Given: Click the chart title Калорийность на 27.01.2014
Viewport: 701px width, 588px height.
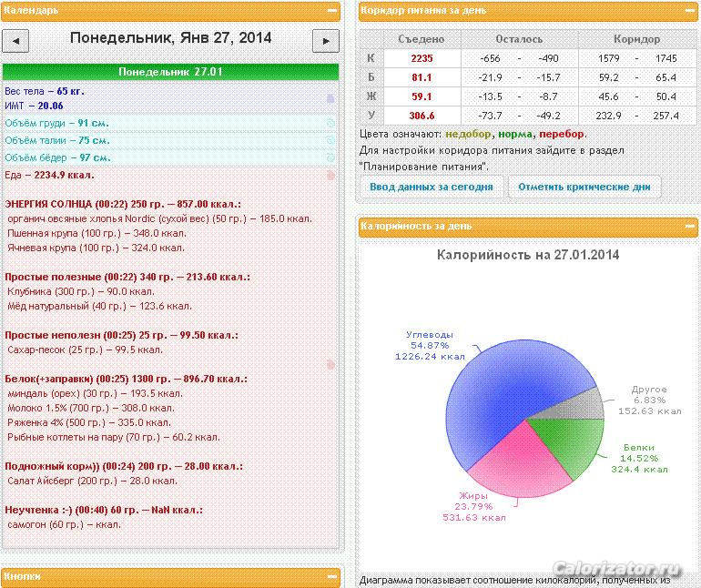Looking at the screenshot, I should coord(528,256).
